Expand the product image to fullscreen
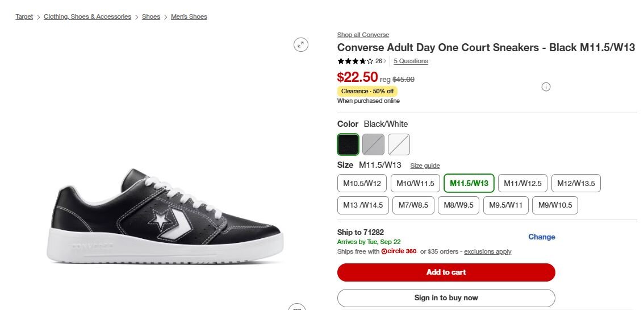This screenshot has width=644, height=310. click(x=301, y=45)
